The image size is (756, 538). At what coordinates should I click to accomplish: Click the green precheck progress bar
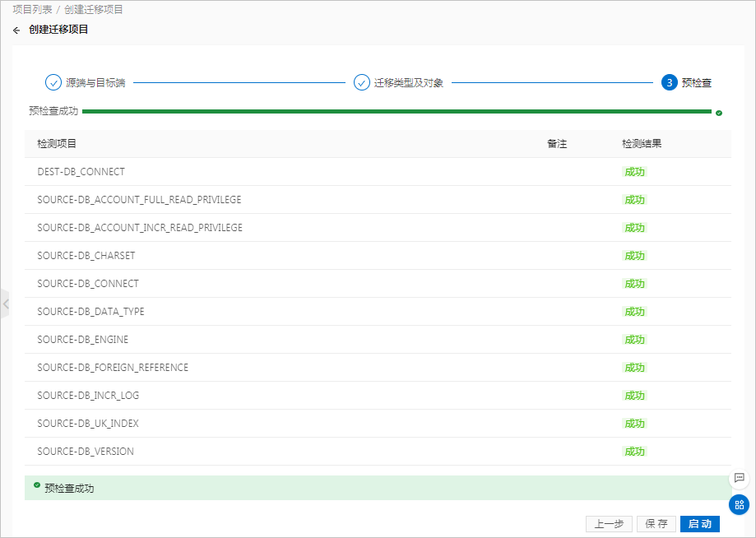point(395,112)
